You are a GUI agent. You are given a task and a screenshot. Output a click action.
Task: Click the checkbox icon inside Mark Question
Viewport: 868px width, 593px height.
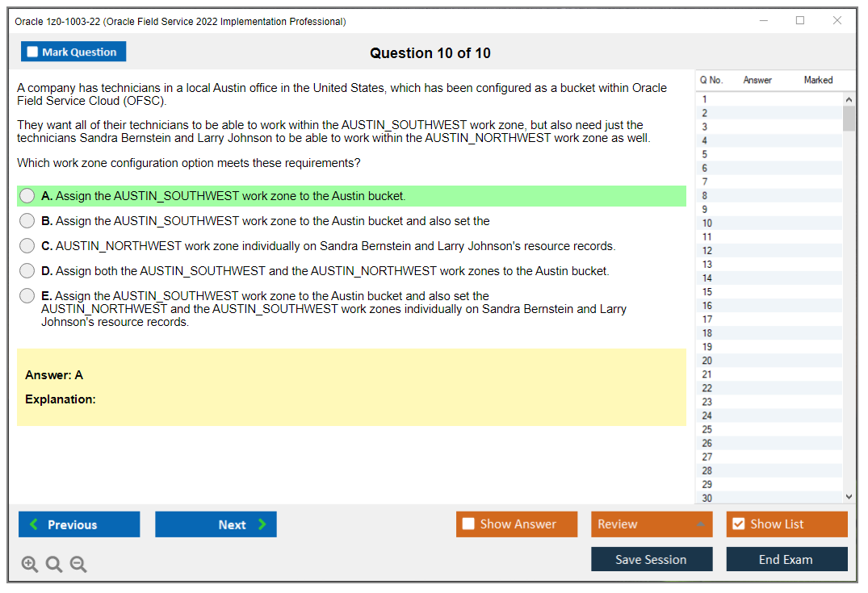tap(32, 51)
